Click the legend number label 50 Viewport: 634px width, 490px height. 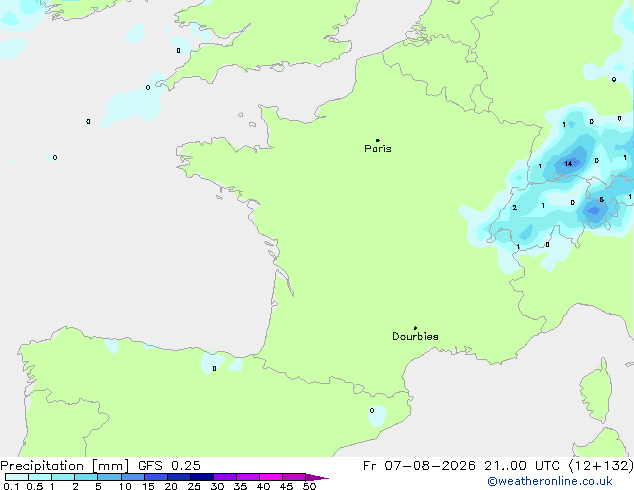pyautogui.click(x=309, y=486)
